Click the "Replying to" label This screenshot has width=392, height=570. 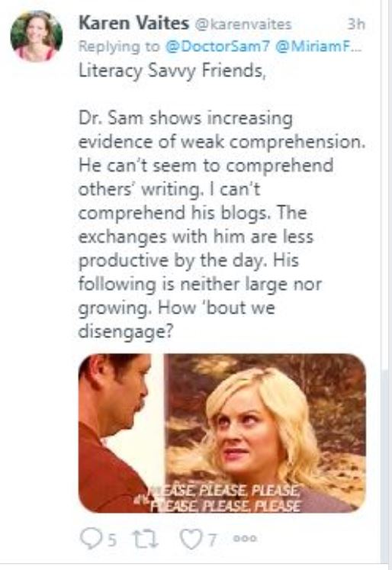pyautogui.click(x=119, y=47)
